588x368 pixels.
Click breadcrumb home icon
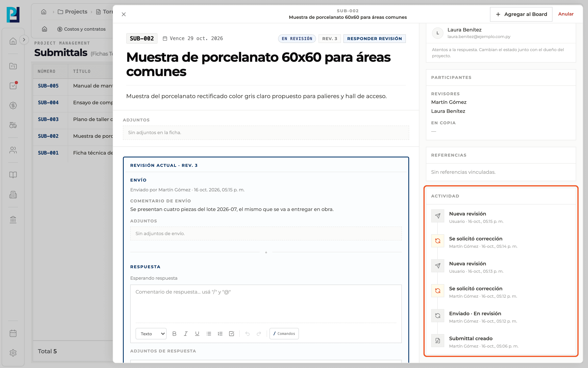coord(44,12)
